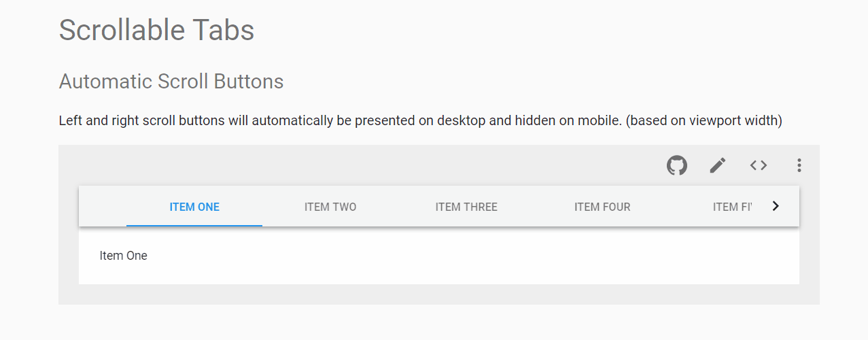This screenshot has height=340, width=868.
Task: Click the blue indicator under ITEM ONE
Action: point(194,225)
